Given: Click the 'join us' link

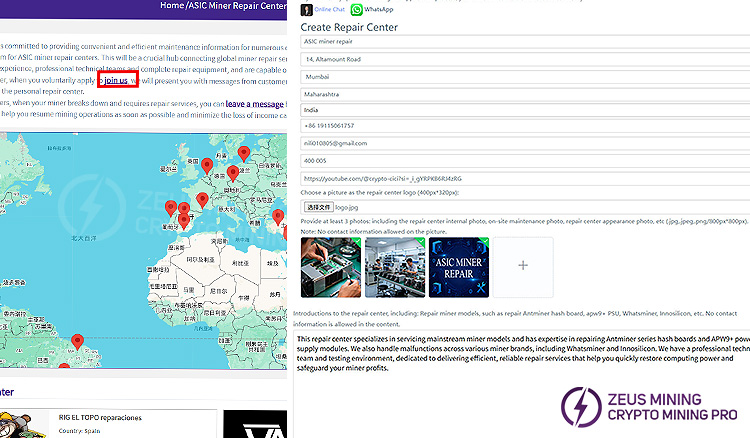Looking at the screenshot, I should click(x=116, y=80).
